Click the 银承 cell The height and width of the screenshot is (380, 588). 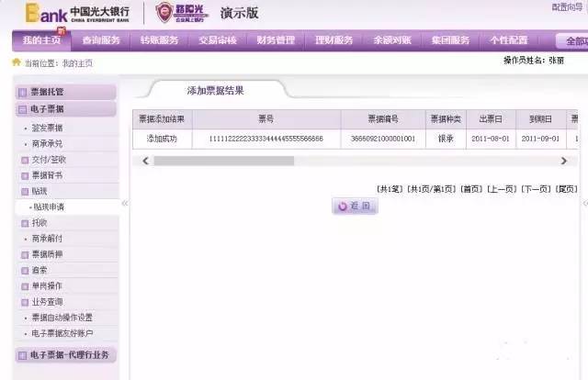(x=446, y=139)
